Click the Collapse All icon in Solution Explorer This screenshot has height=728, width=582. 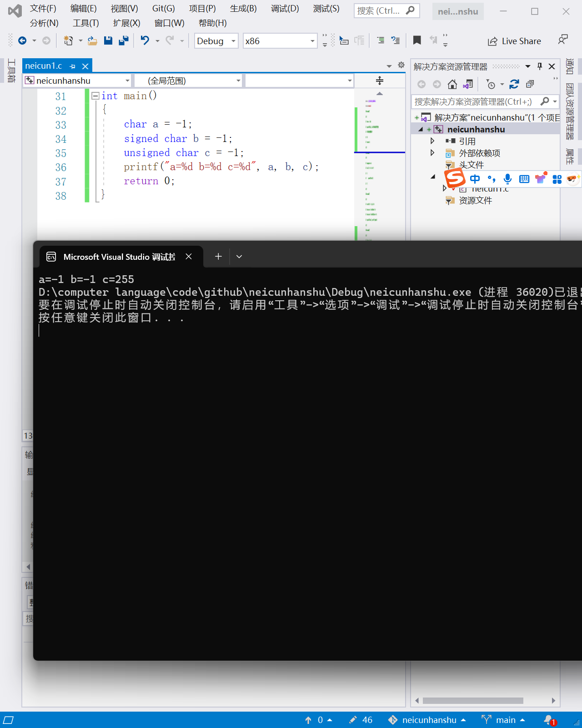coord(530,84)
